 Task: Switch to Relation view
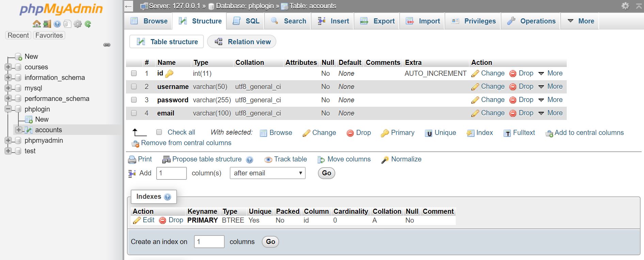click(x=242, y=42)
